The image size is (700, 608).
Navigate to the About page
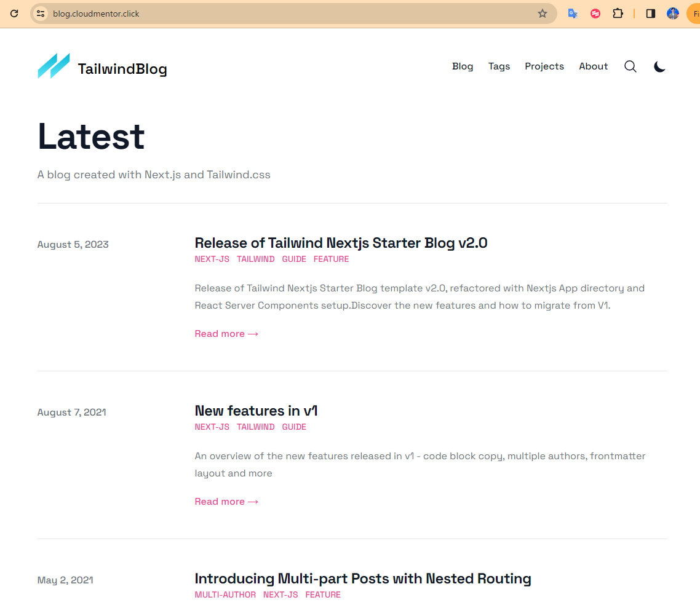coord(593,66)
